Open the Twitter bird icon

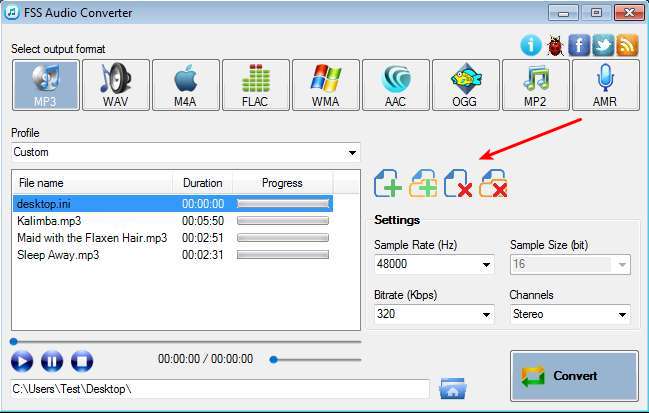603,45
